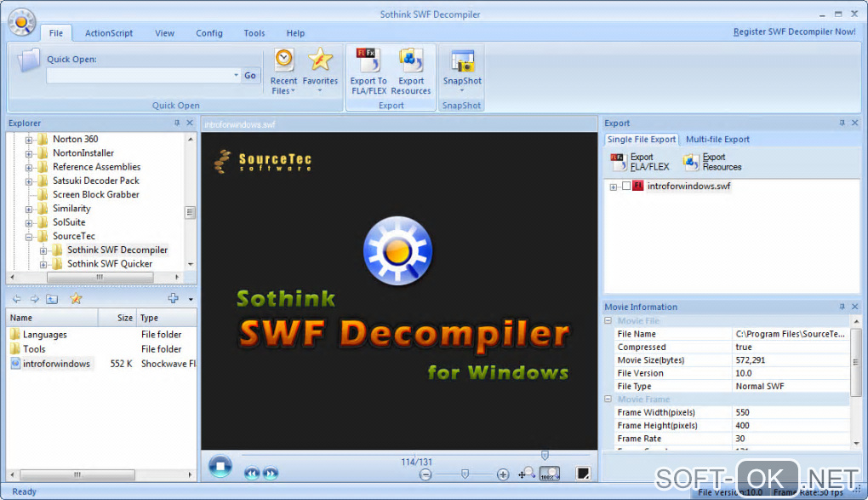868x500 pixels.
Task: Open the Favorites star menu
Action: [x=320, y=71]
